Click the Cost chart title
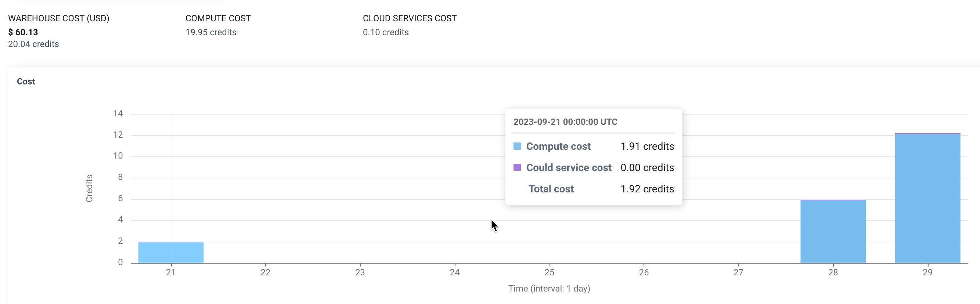Screen dimensions: 980x304 (26, 82)
